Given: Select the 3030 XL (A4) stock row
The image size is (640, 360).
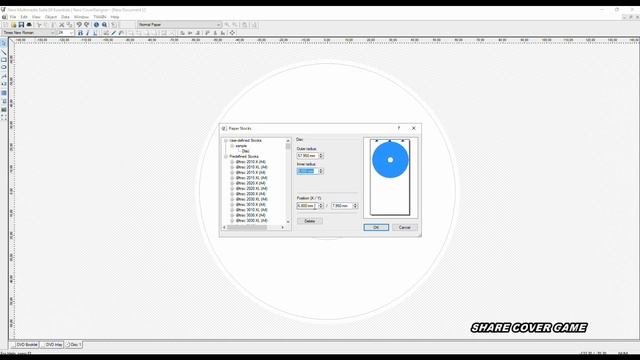Looking at the screenshot, I should 251,220.
